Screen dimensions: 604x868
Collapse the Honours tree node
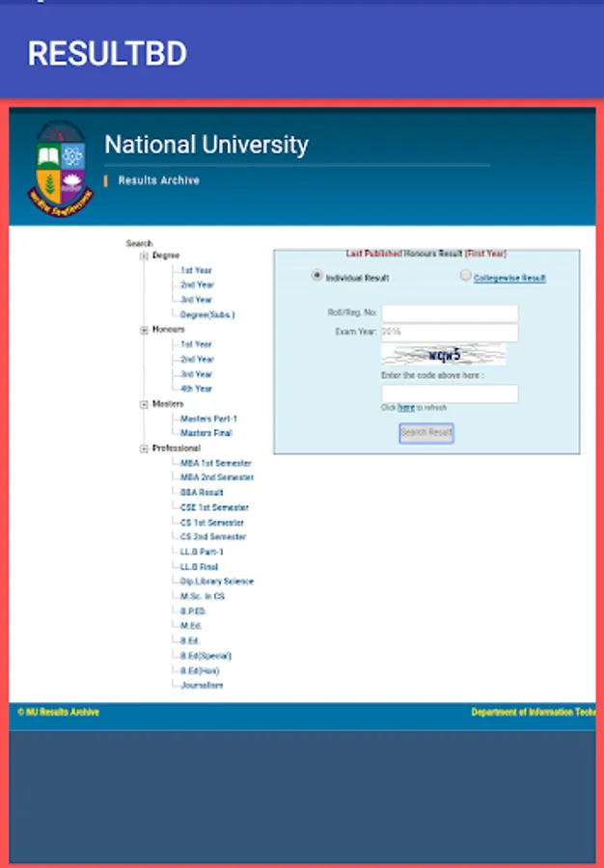tap(144, 330)
